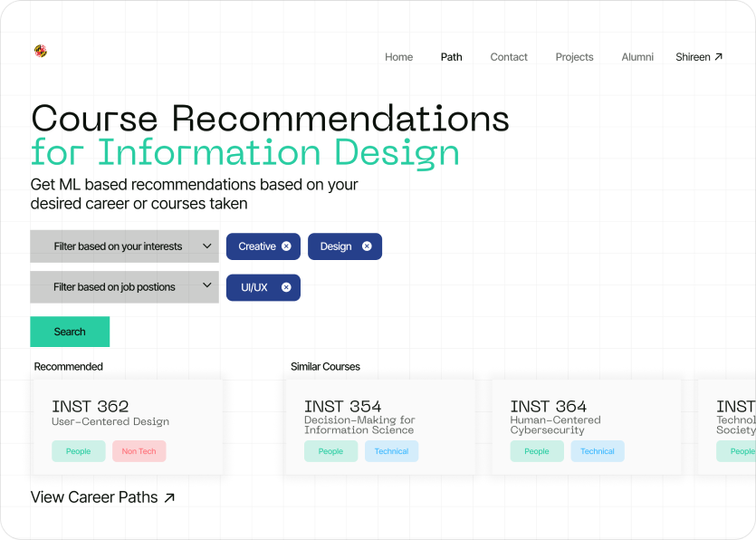
Task: Remove the Creative filter chip
Action: point(286,246)
